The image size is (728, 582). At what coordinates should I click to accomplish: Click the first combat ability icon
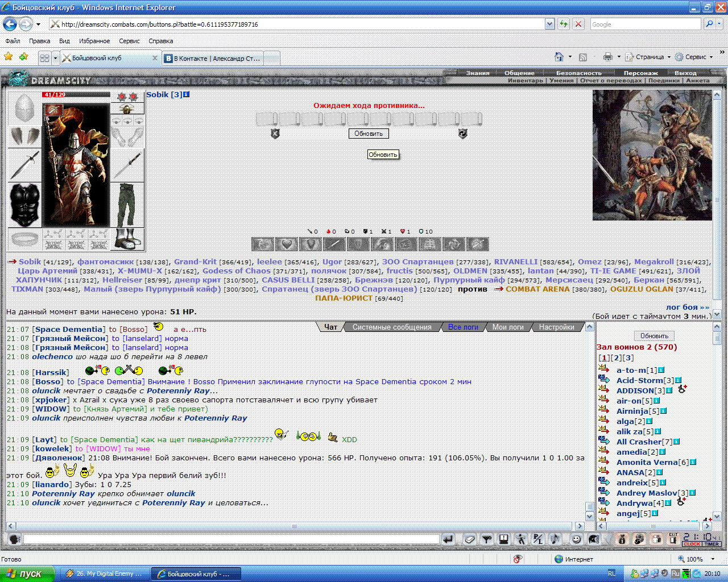pos(263,244)
